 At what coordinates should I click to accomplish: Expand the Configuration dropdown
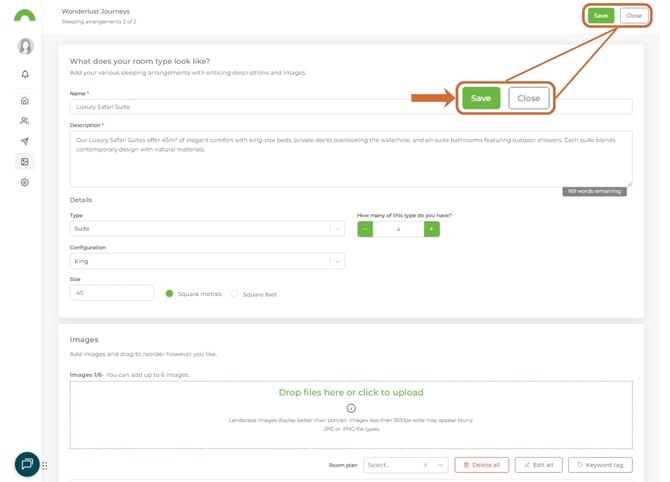tap(337, 261)
